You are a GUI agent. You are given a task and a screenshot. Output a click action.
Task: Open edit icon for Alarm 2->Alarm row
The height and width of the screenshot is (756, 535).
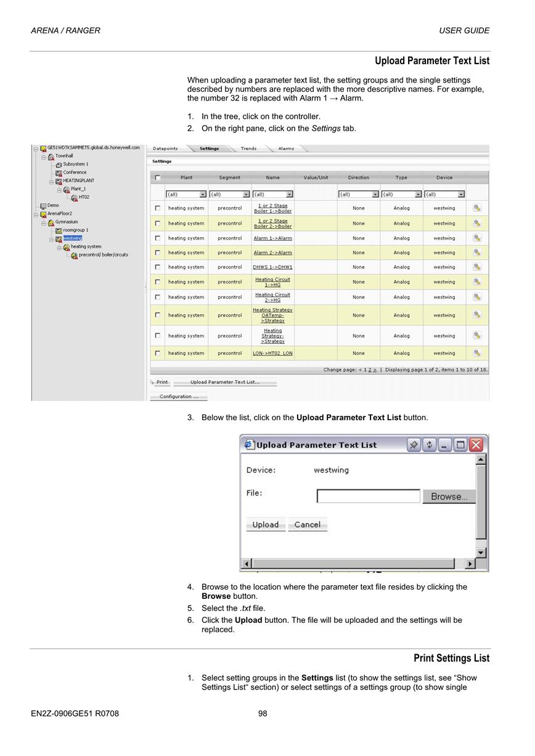pos(477,253)
